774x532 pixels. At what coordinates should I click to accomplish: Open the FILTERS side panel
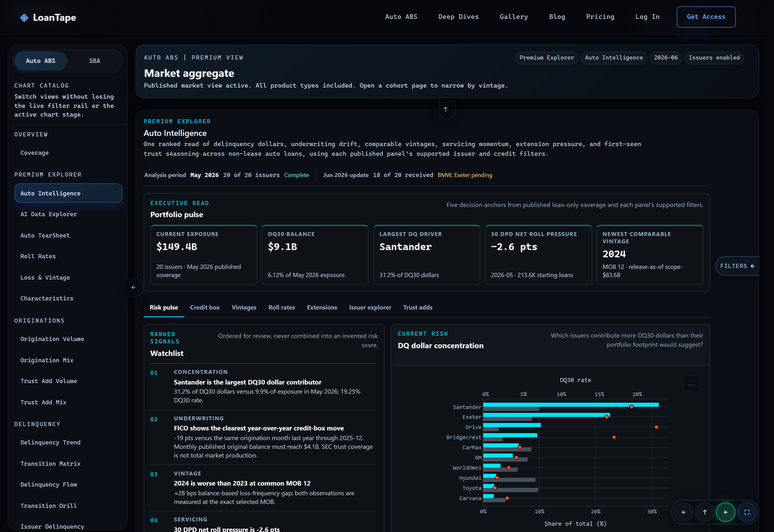pyautogui.click(x=737, y=266)
